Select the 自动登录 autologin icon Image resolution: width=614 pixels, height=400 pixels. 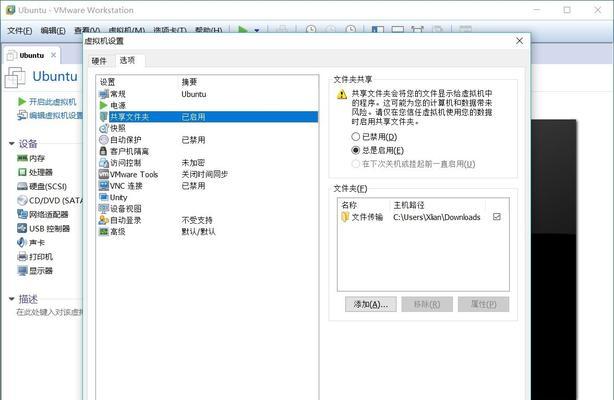pos(104,220)
